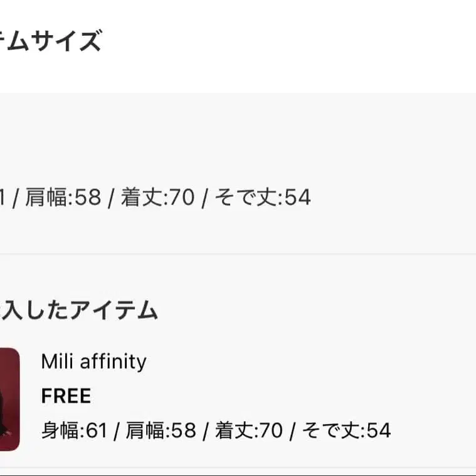Open the Mili affinity brand name
Image resolution: width=476 pixels, height=476 pixels.
coord(93,361)
